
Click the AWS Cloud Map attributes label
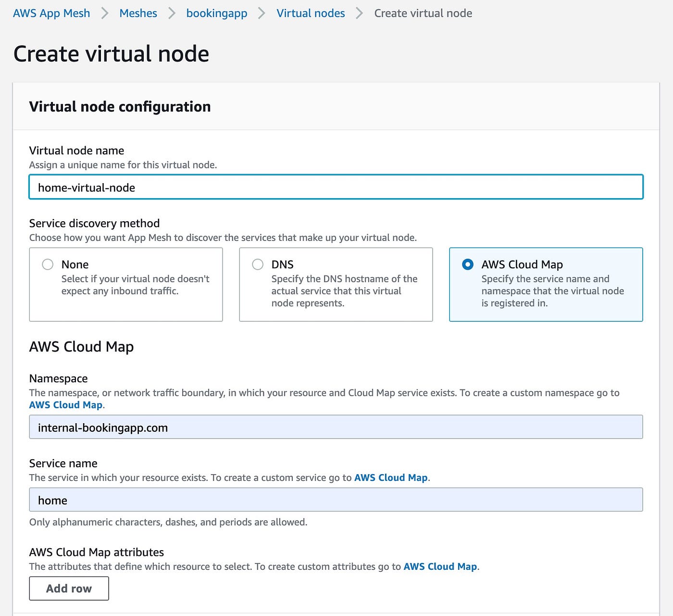[x=97, y=552]
